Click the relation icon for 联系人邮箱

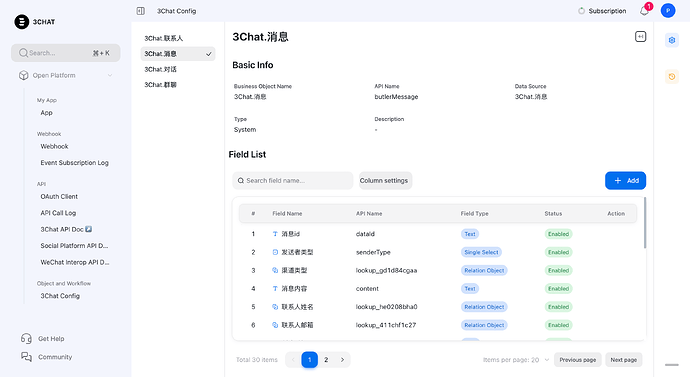[275, 325]
